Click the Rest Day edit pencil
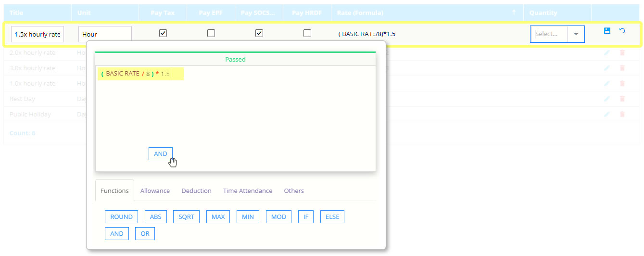Screen dimensions: 644x256 607,99
